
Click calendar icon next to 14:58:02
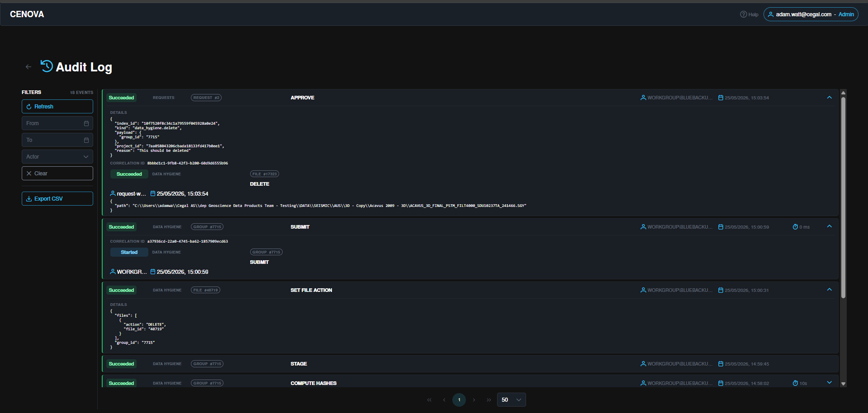[721, 383]
